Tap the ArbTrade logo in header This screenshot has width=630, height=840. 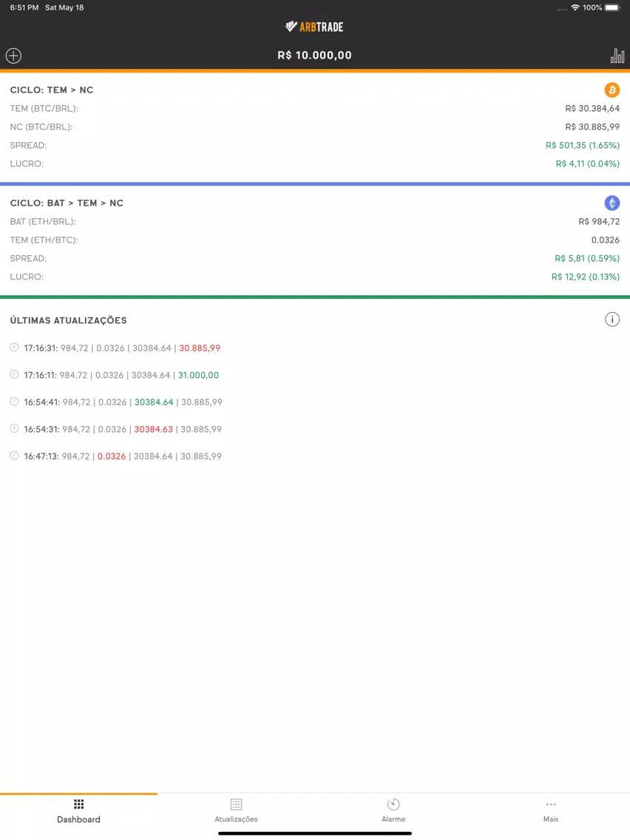click(x=314, y=27)
